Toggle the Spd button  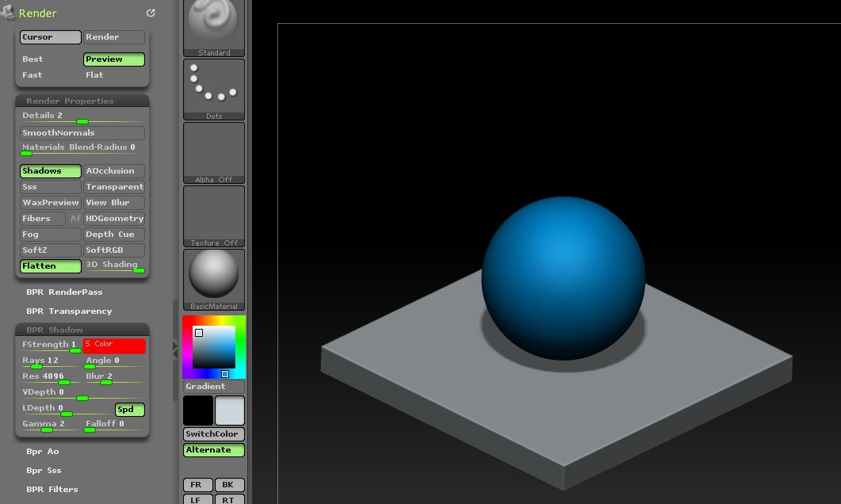[130, 410]
